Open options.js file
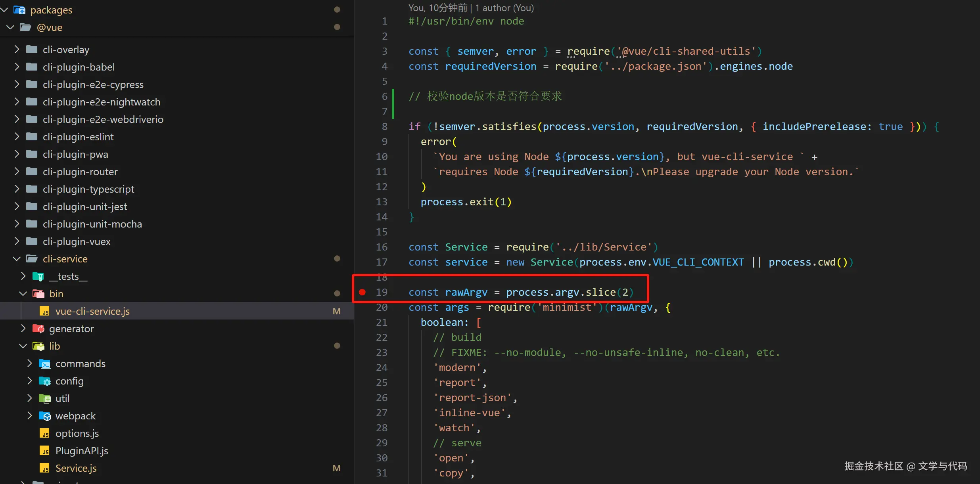This screenshot has width=980, height=484. tap(77, 434)
